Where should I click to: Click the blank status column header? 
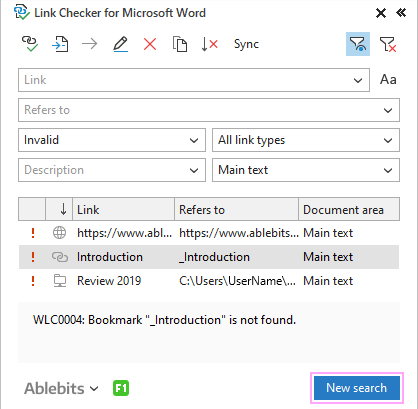coord(32,209)
